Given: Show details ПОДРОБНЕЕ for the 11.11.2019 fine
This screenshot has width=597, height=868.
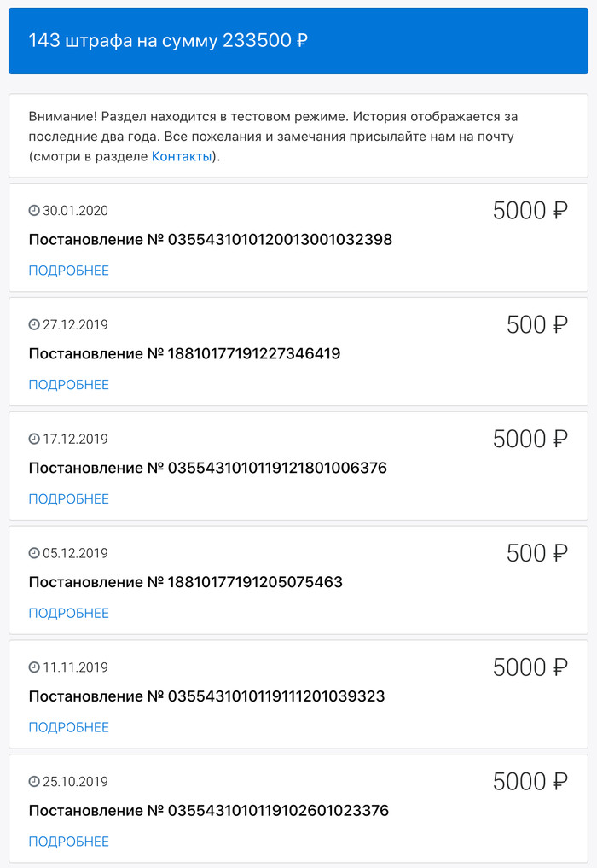Looking at the screenshot, I should click(69, 727).
